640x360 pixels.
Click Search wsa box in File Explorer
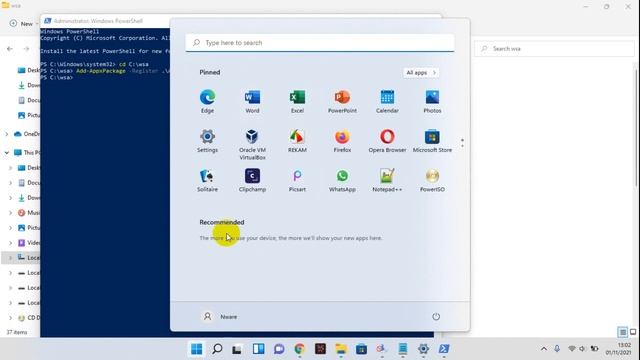pos(554,49)
